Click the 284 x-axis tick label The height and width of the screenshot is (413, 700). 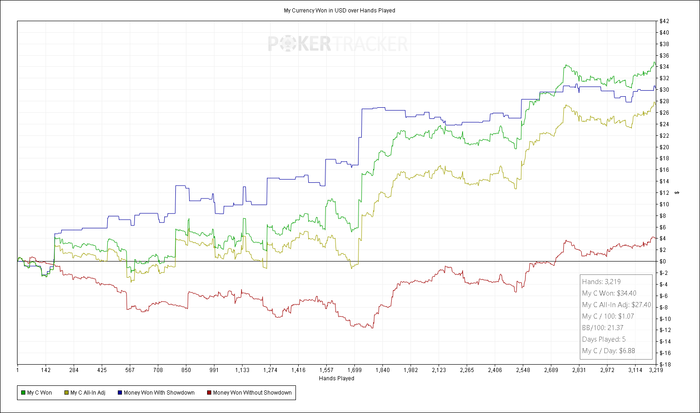pos(74,370)
